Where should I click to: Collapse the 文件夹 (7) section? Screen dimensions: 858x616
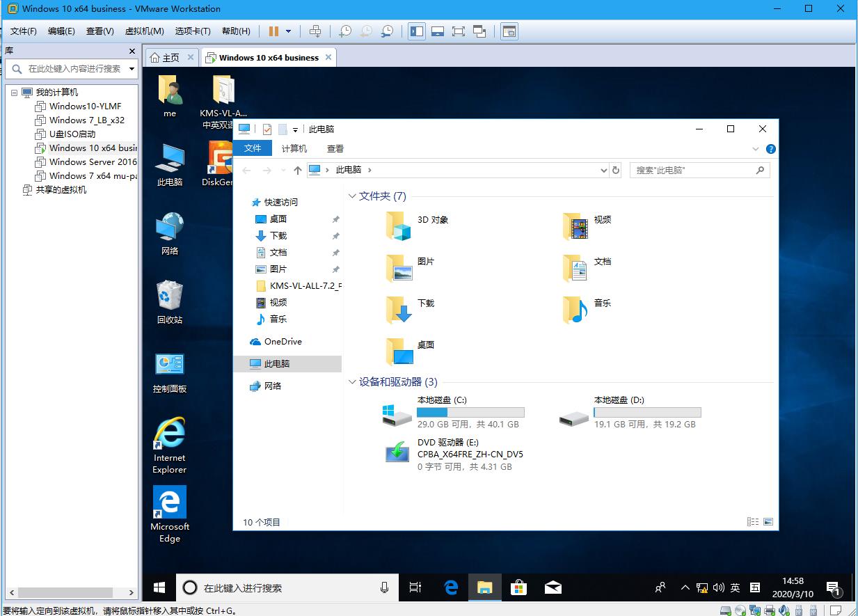point(352,196)
